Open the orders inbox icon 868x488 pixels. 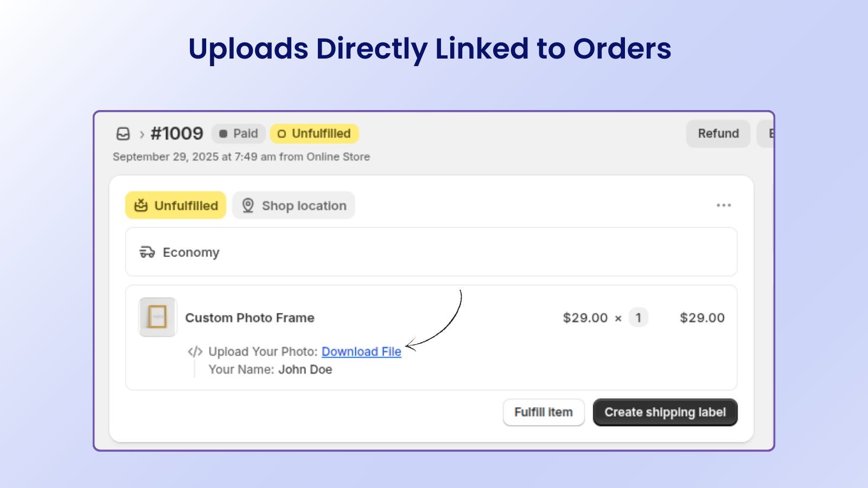(x=124, y=134)
